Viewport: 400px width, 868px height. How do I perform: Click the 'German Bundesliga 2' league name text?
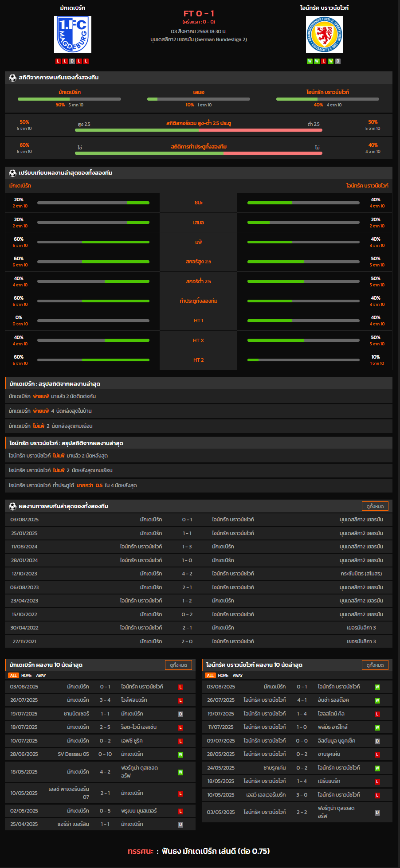221,39
